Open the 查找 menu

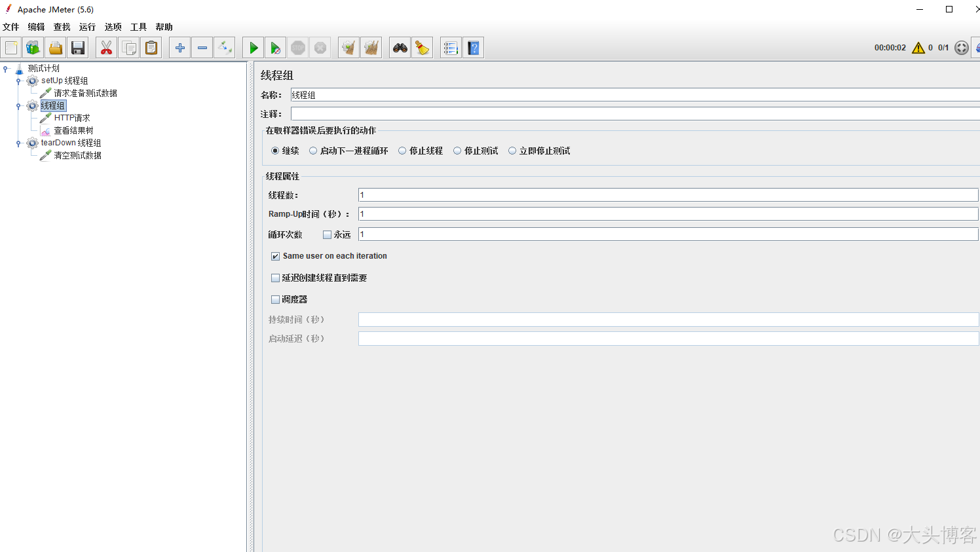pyautogui.click(x=62, y=27)
